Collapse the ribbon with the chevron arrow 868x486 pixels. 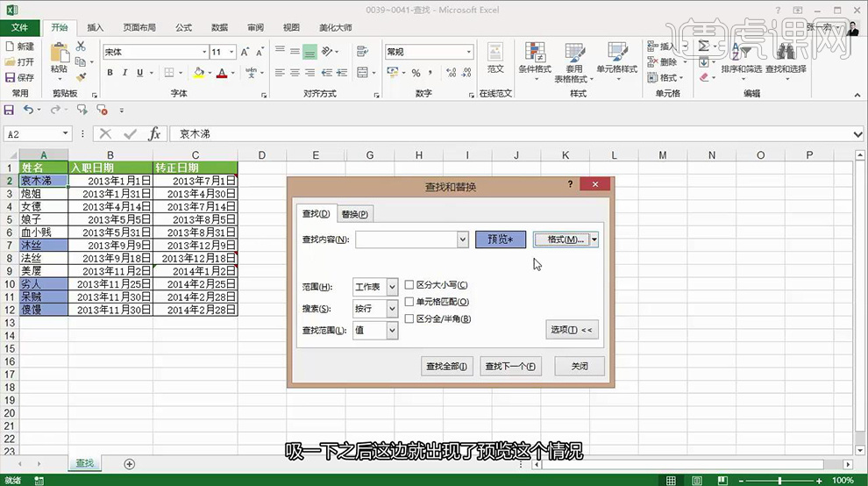(x=857, y=95)
